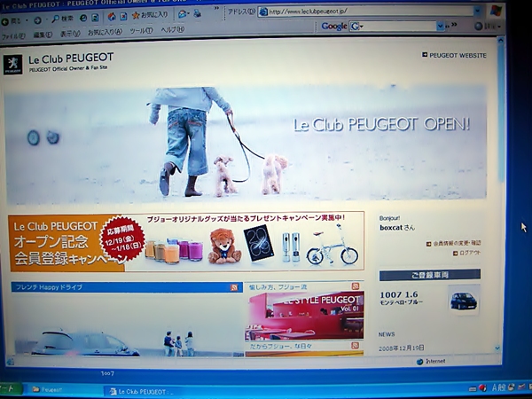Click the オープン記念 会員登録キャンペーン banner
The image size is (532, 399).
[x=186, y=242]
